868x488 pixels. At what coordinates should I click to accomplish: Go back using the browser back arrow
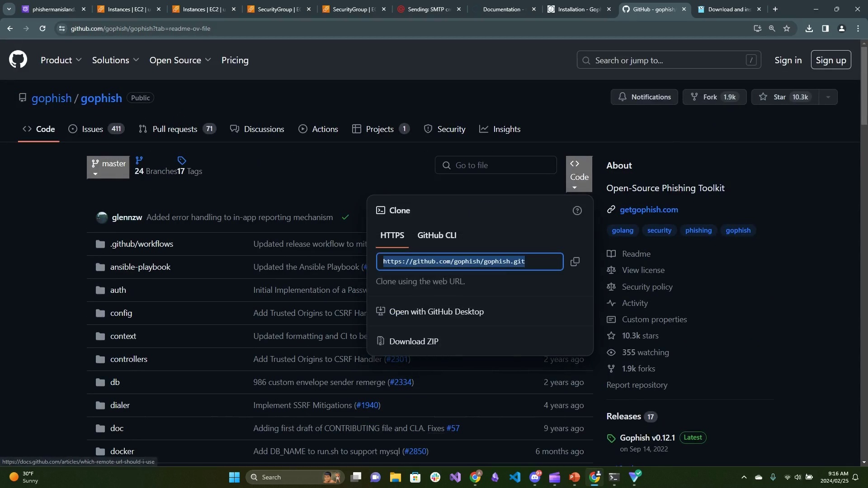tap(10, 28)
